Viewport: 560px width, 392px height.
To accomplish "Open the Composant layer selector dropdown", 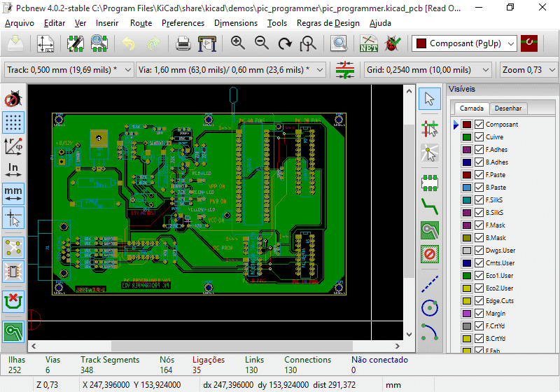I will click(465, 43).
